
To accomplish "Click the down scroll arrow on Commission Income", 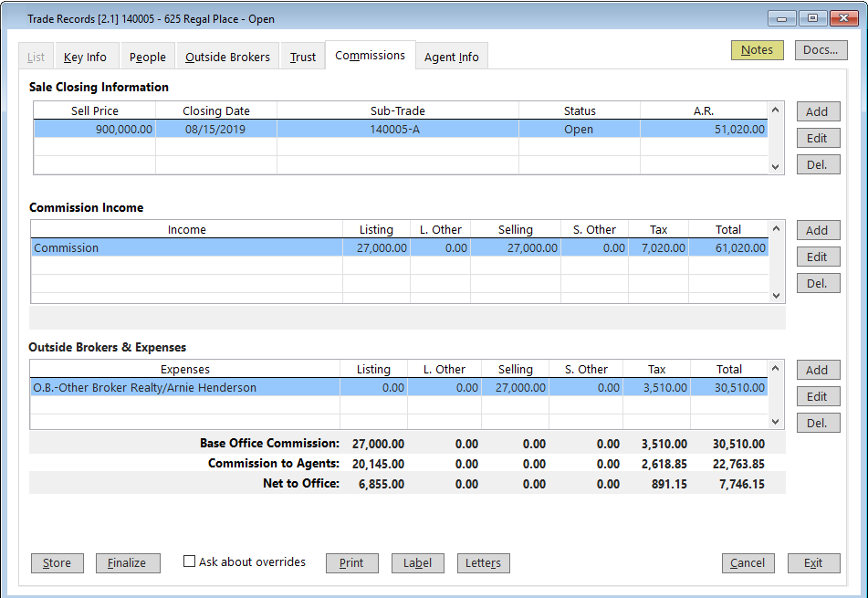I will click(x=775, y=297).
